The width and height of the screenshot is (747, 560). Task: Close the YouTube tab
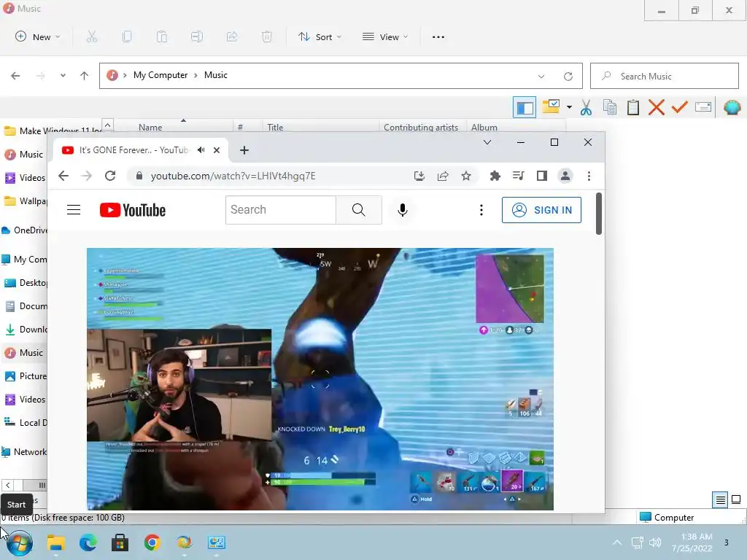(217, 150)
